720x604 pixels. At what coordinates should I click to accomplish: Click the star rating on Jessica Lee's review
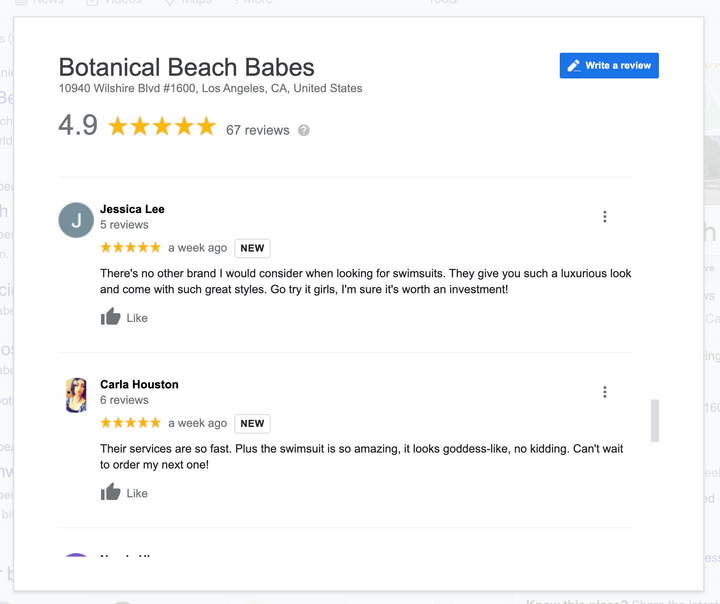(x=130, y=247)
